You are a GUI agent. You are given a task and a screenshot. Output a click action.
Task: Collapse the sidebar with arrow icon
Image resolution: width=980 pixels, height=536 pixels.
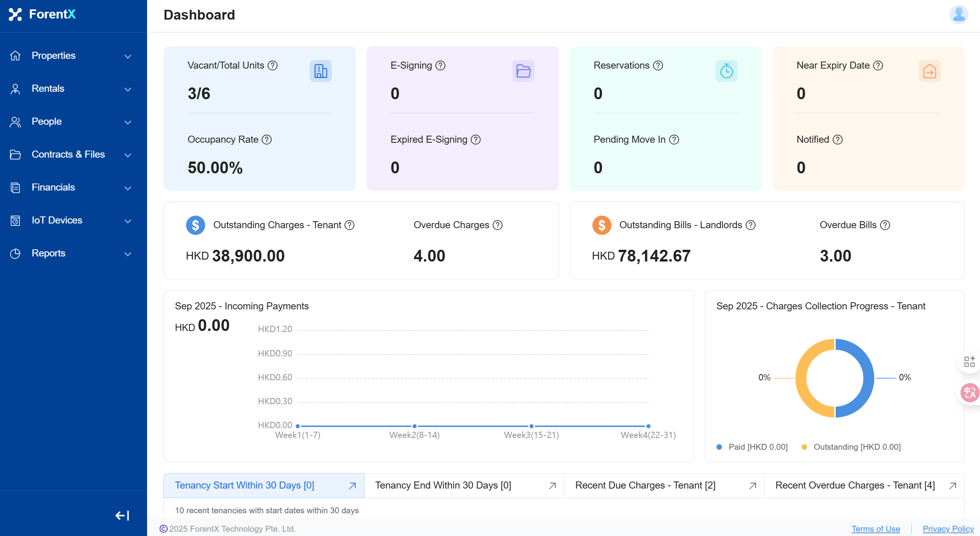point(122,515)
